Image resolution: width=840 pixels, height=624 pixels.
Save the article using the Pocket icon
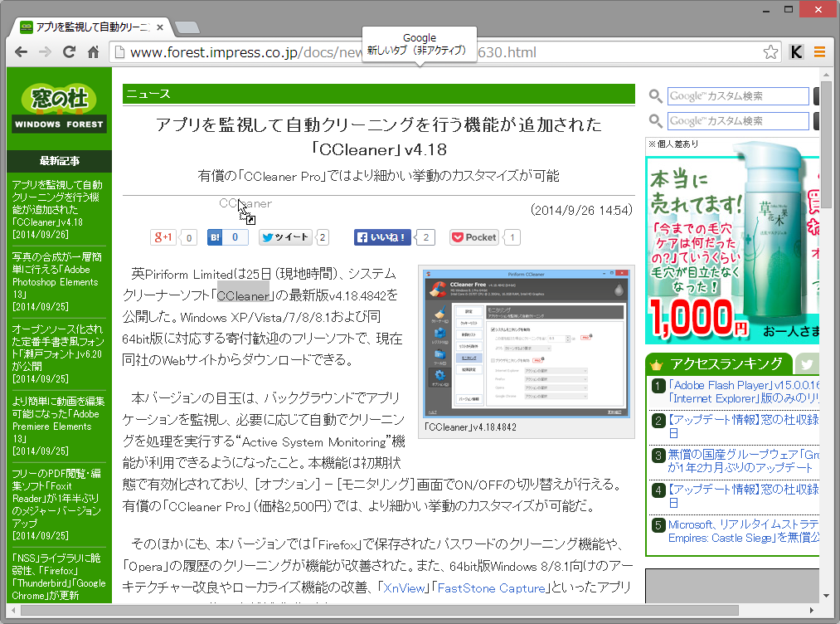[x=473, y=236]
